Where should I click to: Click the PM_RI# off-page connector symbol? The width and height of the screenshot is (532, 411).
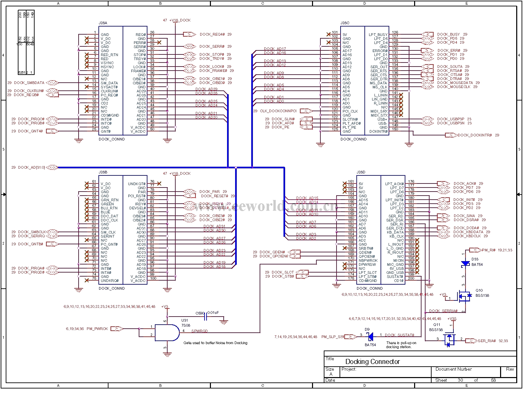coord(475,250)
